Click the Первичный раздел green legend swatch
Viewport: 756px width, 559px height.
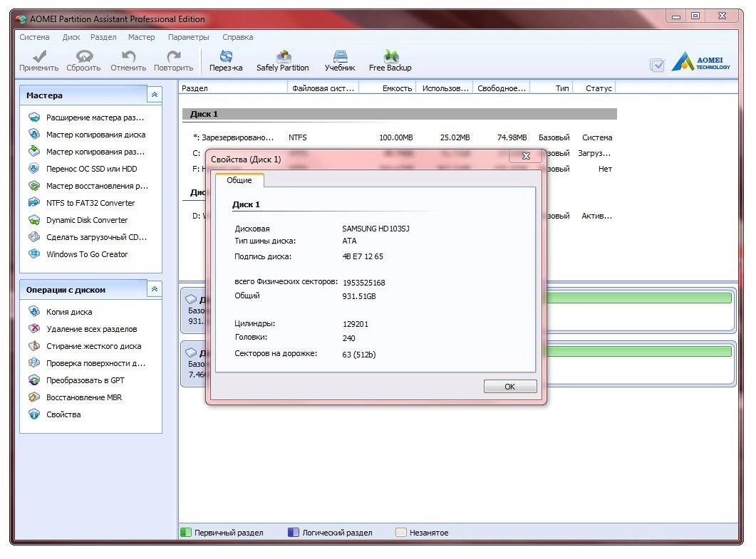pos(186,533)
